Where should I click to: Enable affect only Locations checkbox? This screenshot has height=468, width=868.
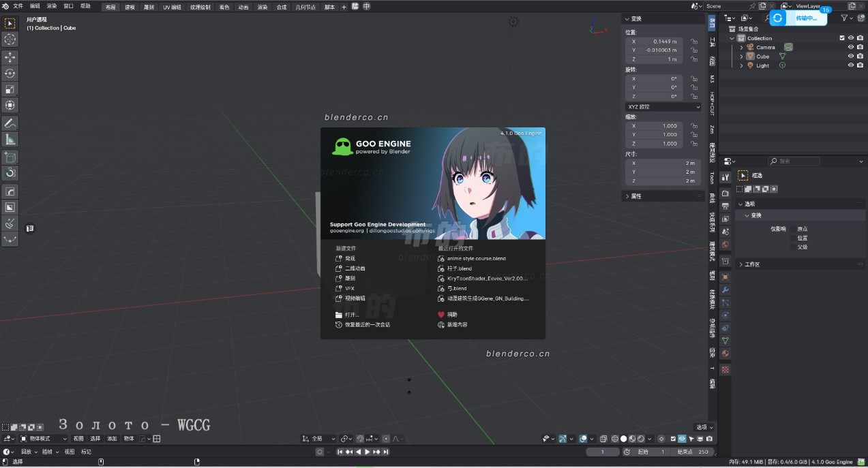coord(793,238)
